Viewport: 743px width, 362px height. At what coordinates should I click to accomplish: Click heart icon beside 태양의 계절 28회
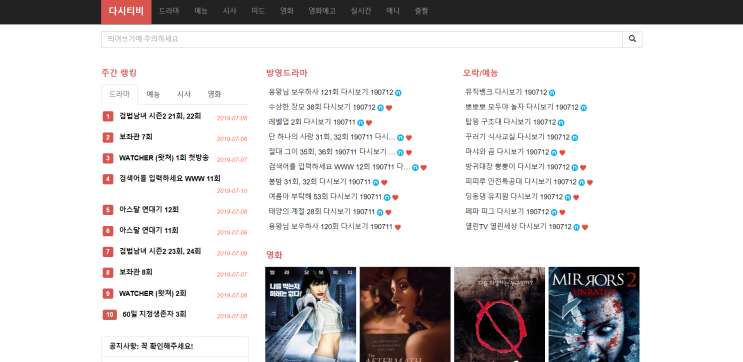tap(388, 212)
